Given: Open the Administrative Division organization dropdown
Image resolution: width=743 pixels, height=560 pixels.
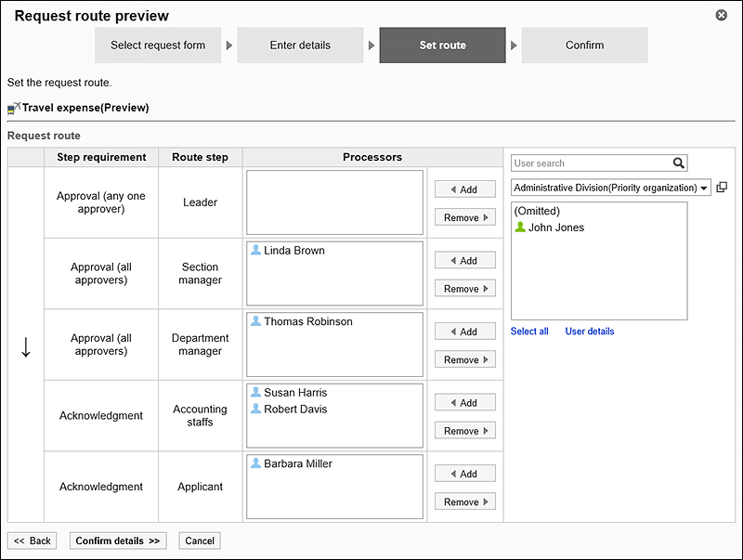Looking at the screenshot, I should pos(611,188).
